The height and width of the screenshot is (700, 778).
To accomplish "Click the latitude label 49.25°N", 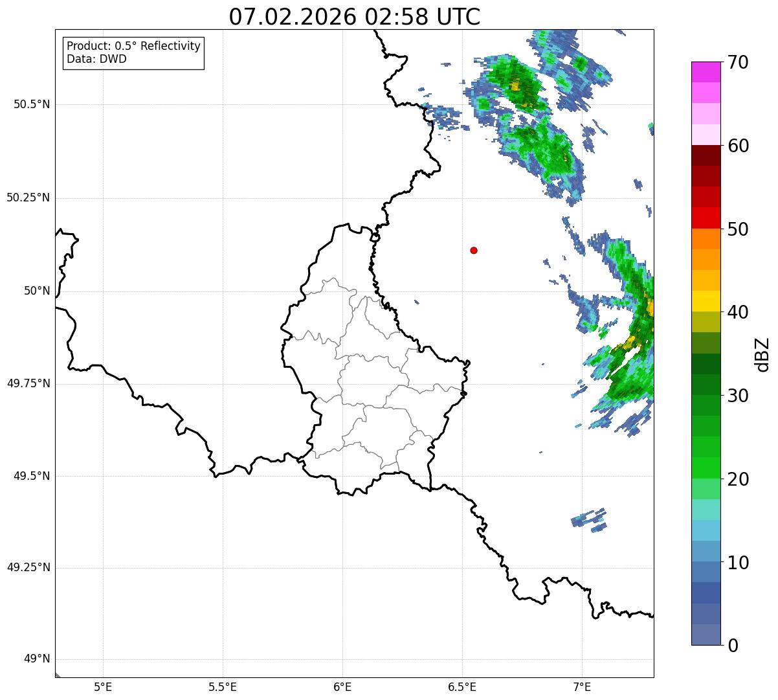I will pos(28,568).
